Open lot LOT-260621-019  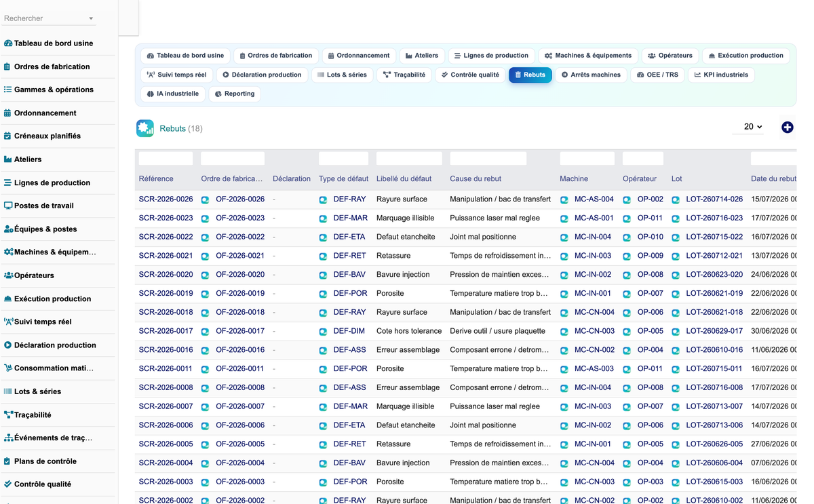[x=714, y=294]
